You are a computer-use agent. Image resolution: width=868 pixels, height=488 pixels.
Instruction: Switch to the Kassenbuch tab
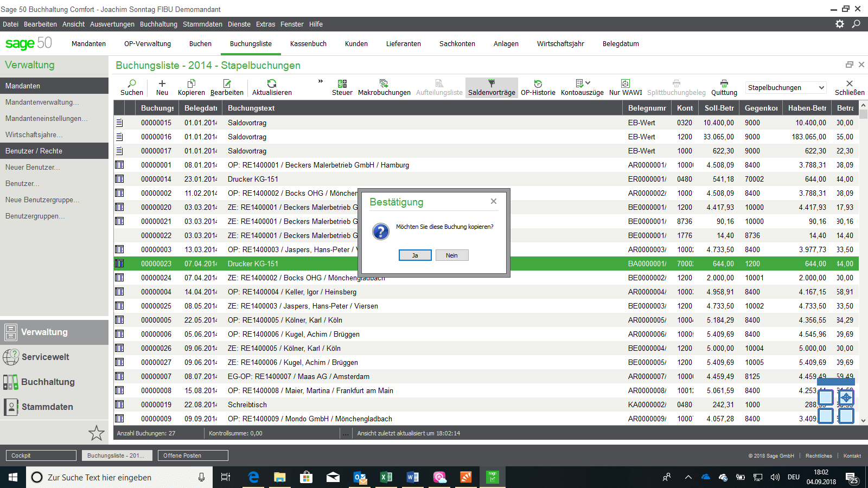tap(308, 44)
